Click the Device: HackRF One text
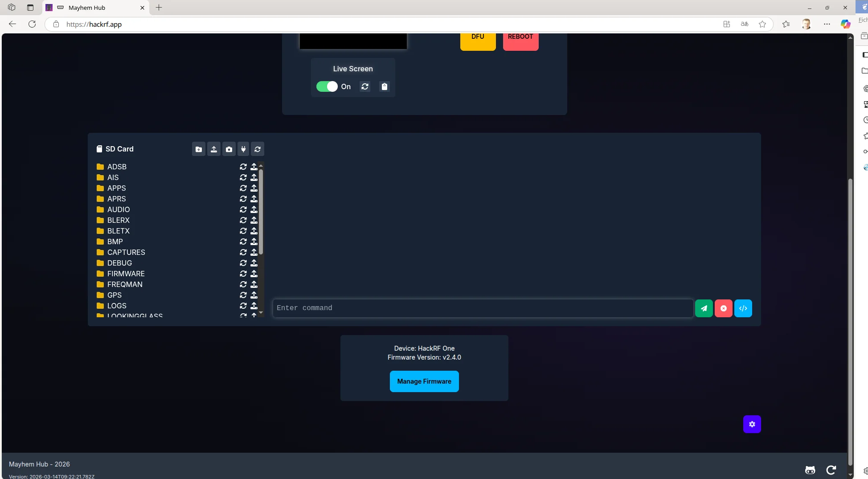868x479 pixels. point(424,348)
